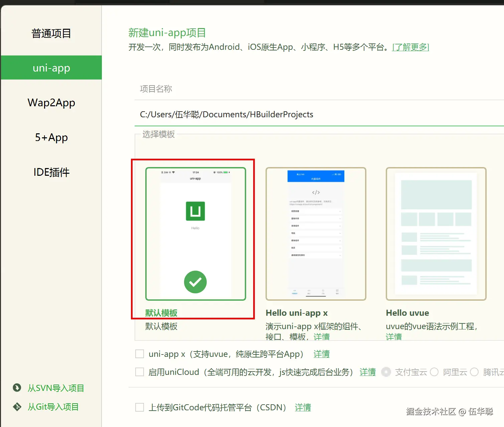
Task: Open 详情 link beside GitCode upload option
Action: pos(303,407)
